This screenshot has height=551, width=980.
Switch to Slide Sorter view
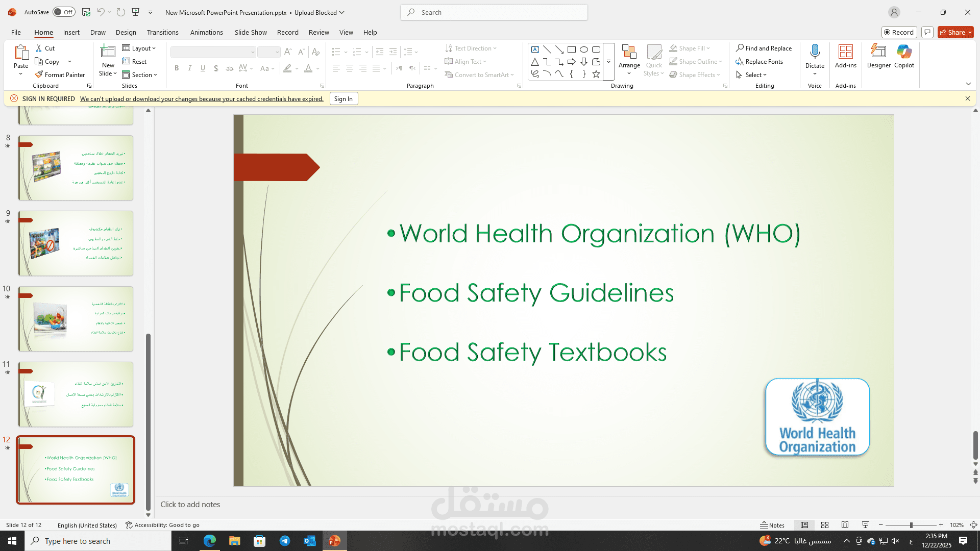[825, 525]
